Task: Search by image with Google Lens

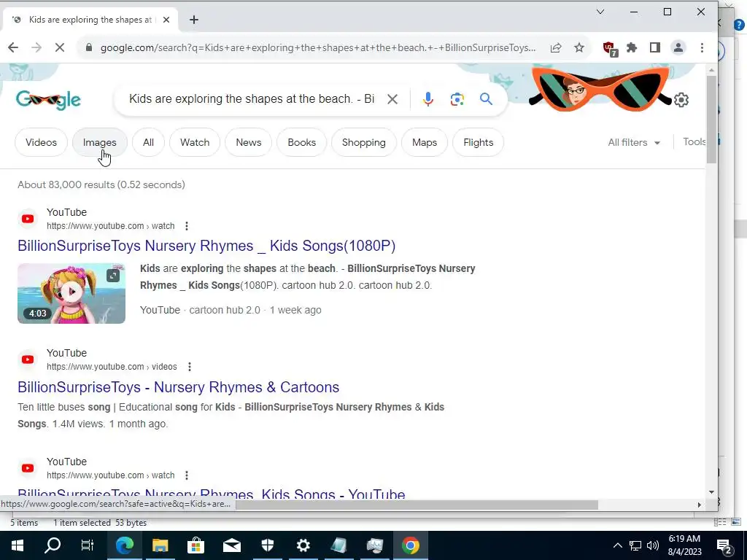Action: [457, 99]
